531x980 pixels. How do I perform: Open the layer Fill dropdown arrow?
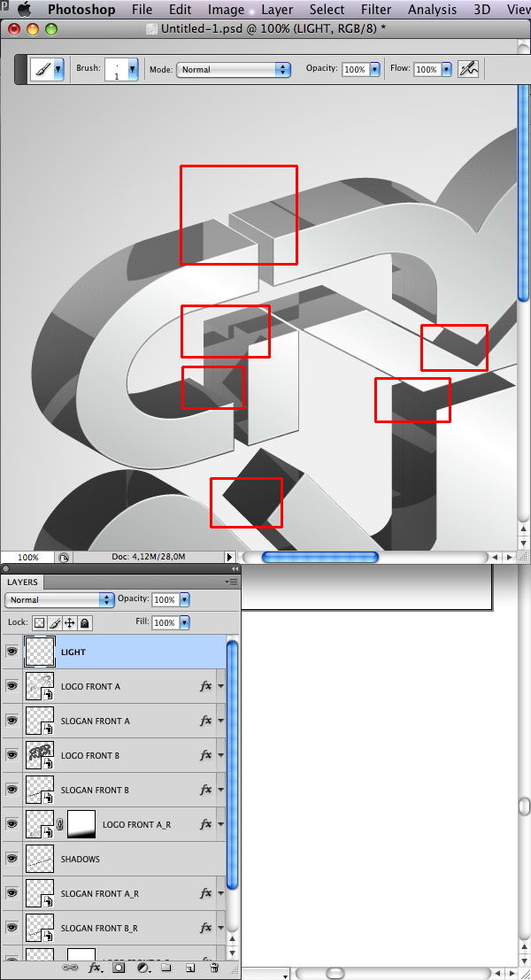click(184, 623)
